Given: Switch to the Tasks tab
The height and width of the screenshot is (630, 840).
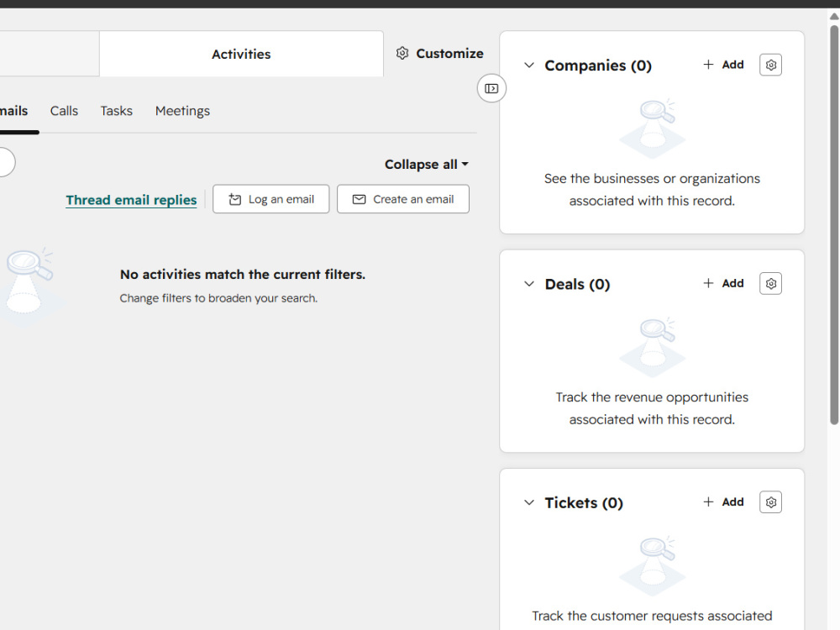Looking at the screenshot, I should pyautogui.click(x=116, y=111).
